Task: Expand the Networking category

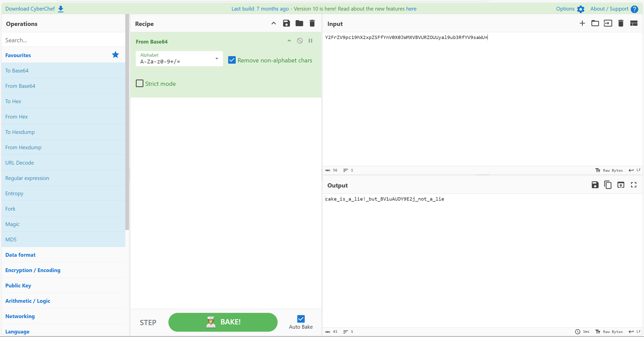Action: point(63,316)
